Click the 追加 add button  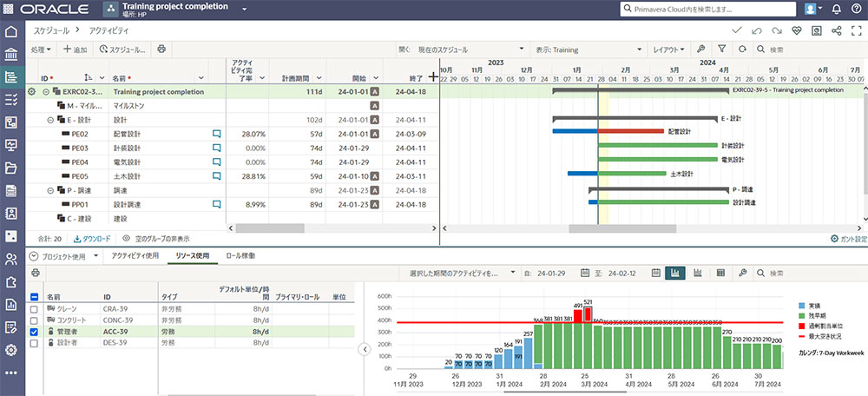(75, 49)
